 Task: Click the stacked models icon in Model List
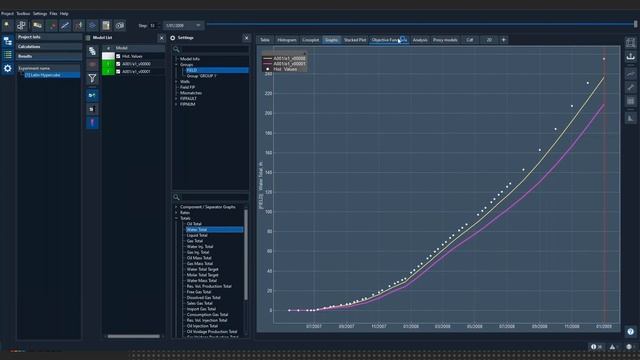[x=93, y=51]
